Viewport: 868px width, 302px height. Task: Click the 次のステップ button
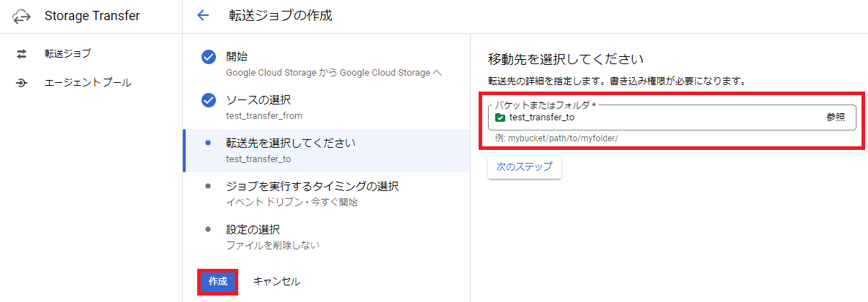524,166
